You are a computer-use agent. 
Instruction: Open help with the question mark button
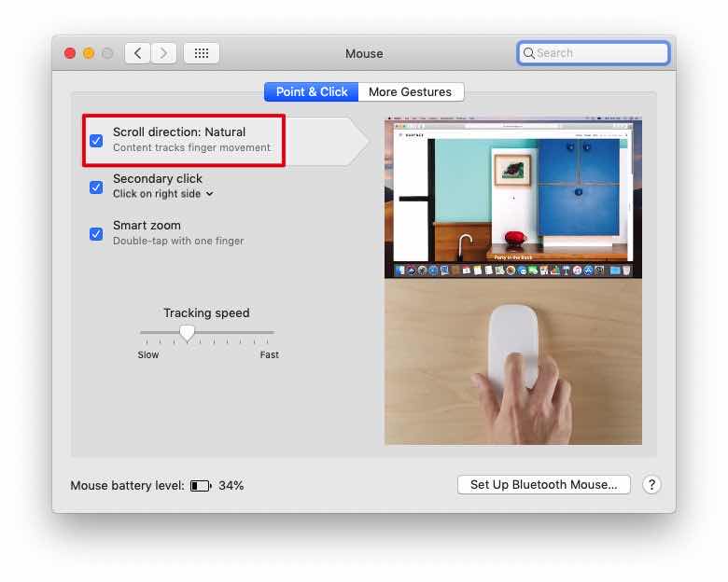pyautogui.click(x=651, y=485)
